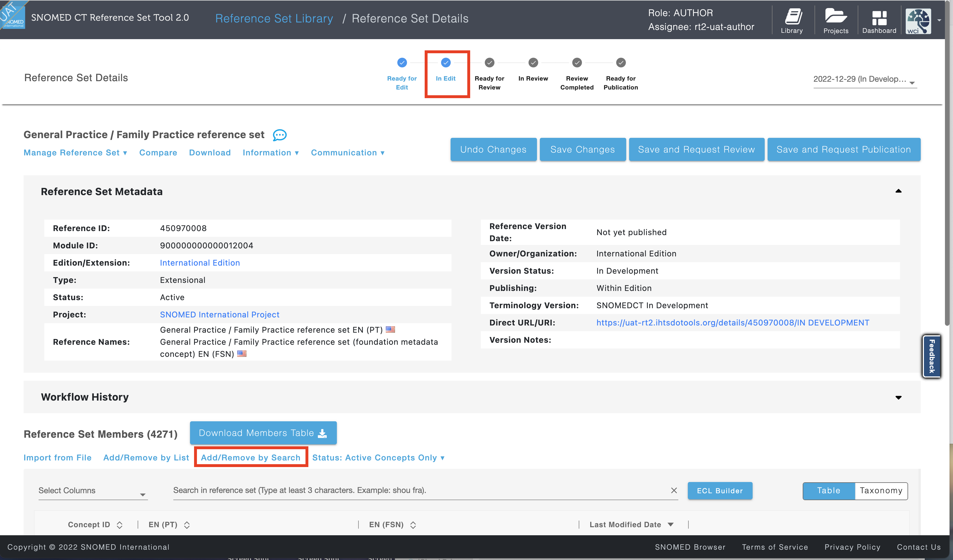This screenshot has width=953, height=560.
Task: Sort by the EN (FSN) column arrows
Action: (x=413, y=525)
